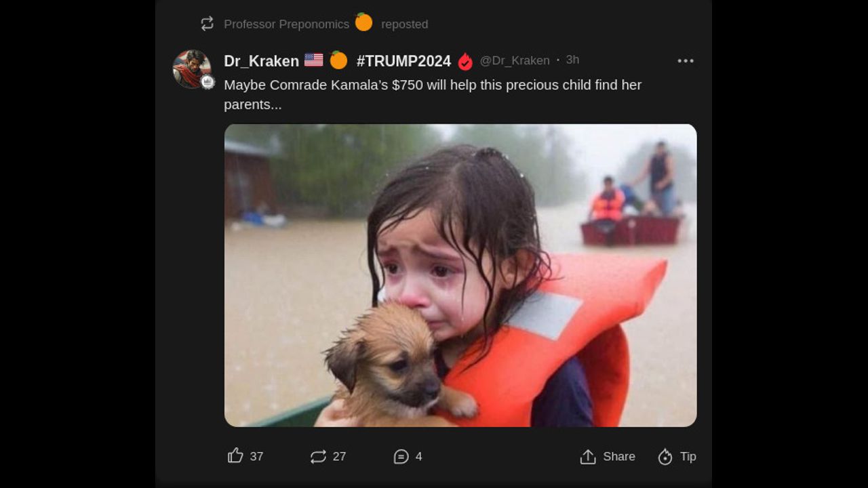Click the @Dr_Kraken handle
Viewport: 868px width, 488px height.
(515, 60)
